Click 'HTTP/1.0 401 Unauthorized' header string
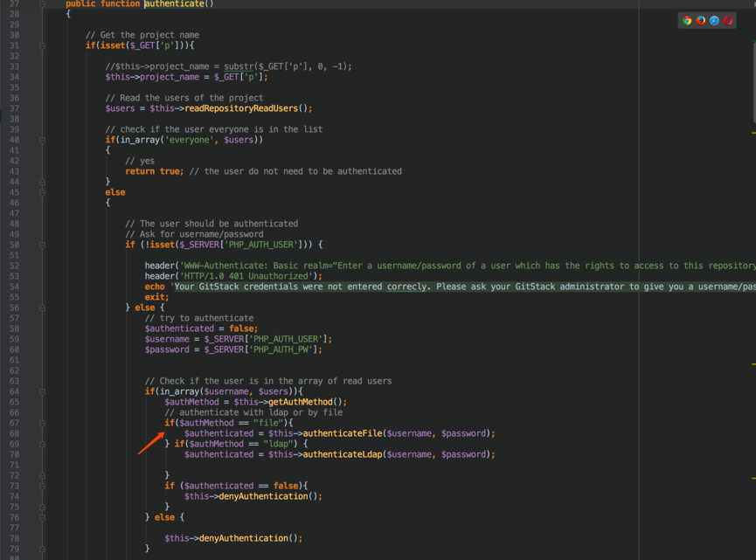Image resolution: width=756 pixels, height=560 pixels. 246,276
